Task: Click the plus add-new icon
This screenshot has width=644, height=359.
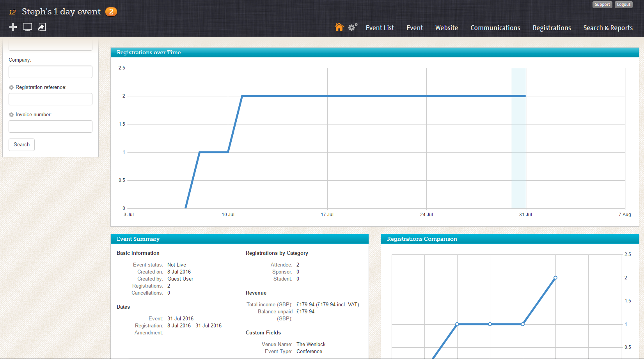Action: click(13, 27)
